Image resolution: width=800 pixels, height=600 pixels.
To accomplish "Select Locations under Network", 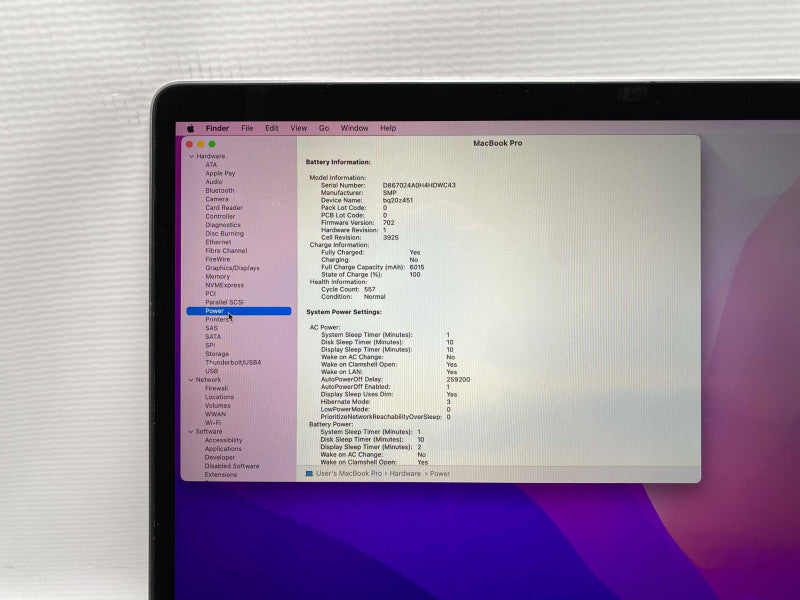I will (x=219, y=397).
